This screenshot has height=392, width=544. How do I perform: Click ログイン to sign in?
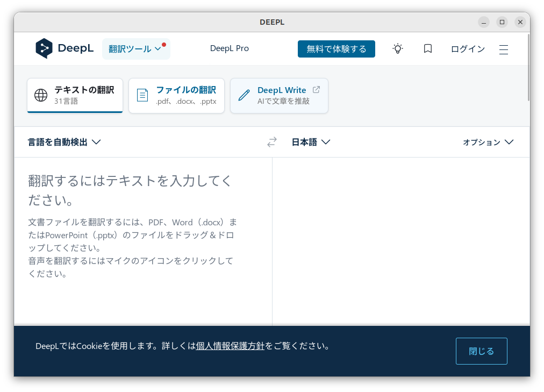[467, 48]
